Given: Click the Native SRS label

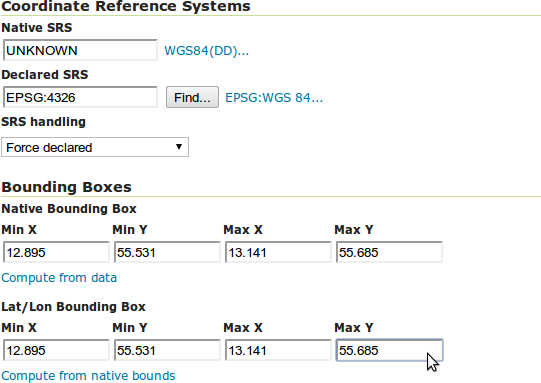Looking at the screenshot, I should tap(37, 28).
